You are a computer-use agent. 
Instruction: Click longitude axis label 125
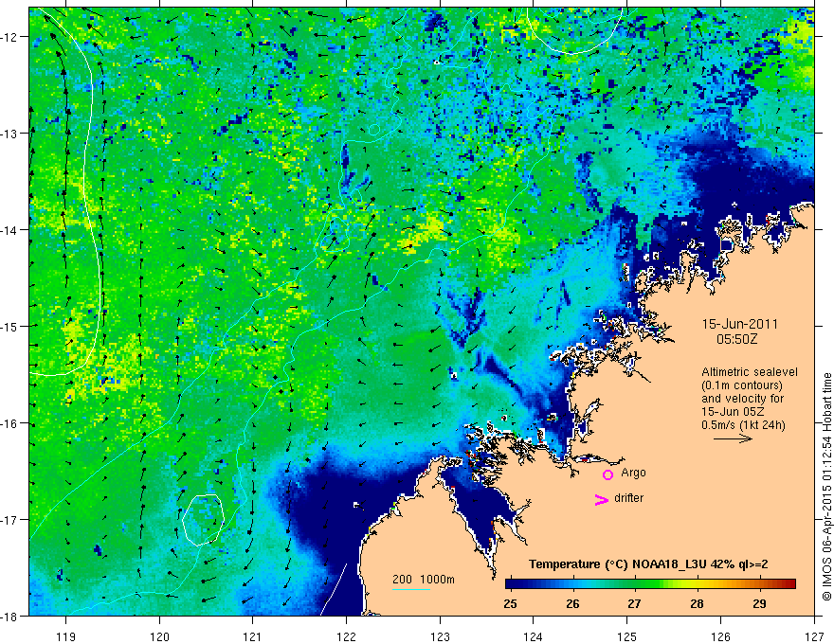click(627, 636)
